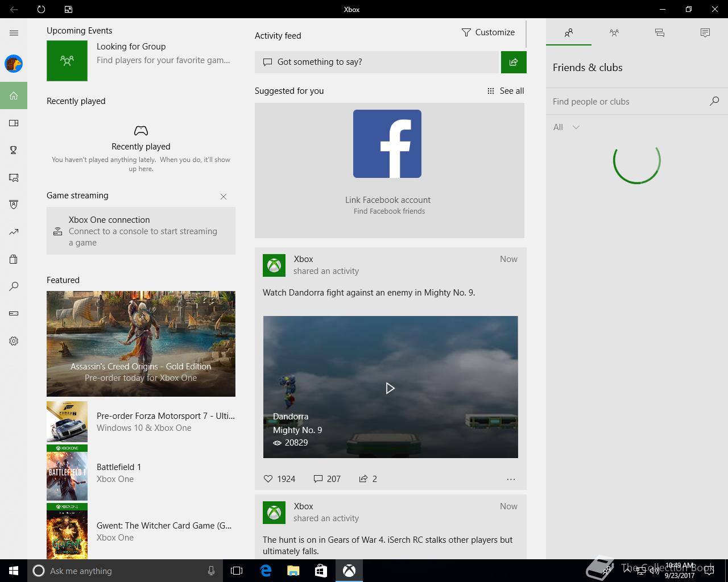This screenshot has width=728, height=582.
Task: Open Search magnifier in sidebar
Action: (x=14, y=286)
